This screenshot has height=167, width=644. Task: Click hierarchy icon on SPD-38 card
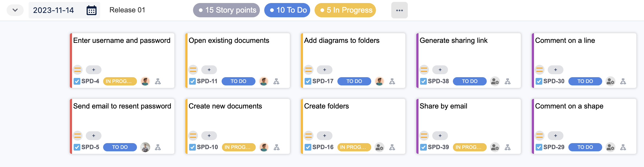point(508,81)
